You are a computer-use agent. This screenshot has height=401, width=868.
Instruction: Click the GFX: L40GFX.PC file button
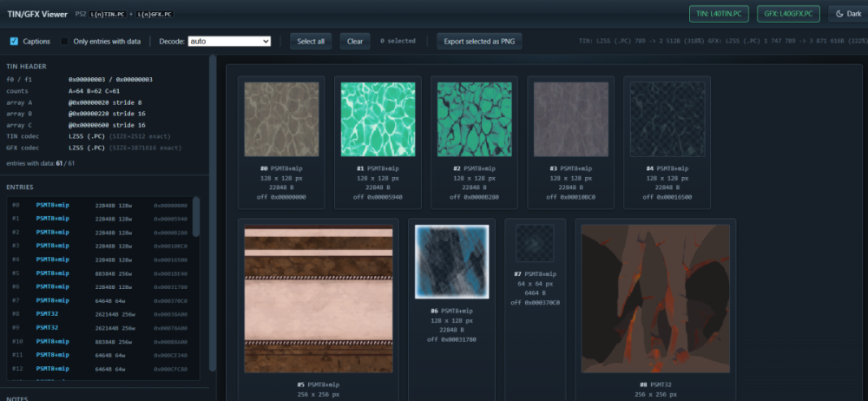pyautogui.click(x=788, y=14)
